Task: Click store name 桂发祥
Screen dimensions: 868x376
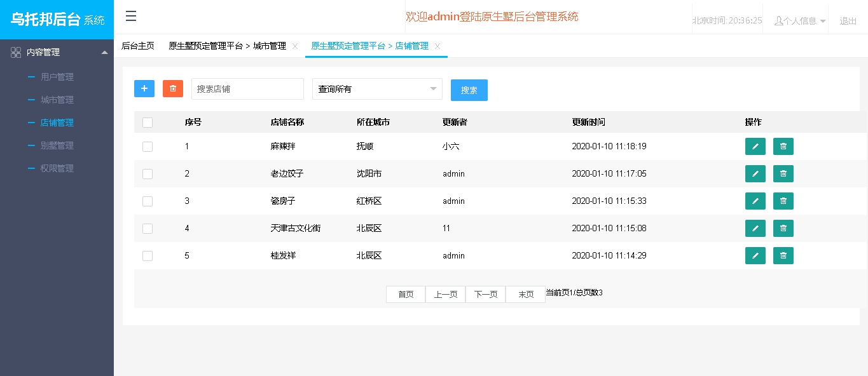Action: pyautogui.click(x=283, y=255)
